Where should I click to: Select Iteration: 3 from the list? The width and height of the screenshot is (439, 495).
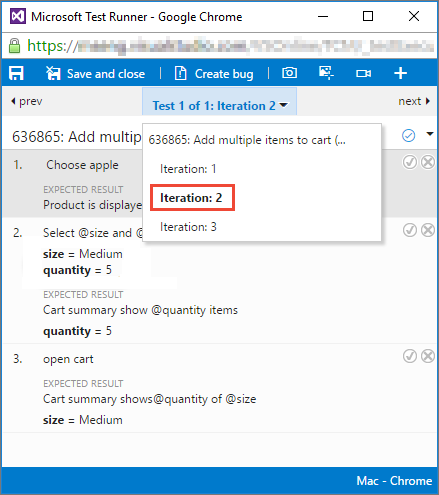(x=188, y=227)
